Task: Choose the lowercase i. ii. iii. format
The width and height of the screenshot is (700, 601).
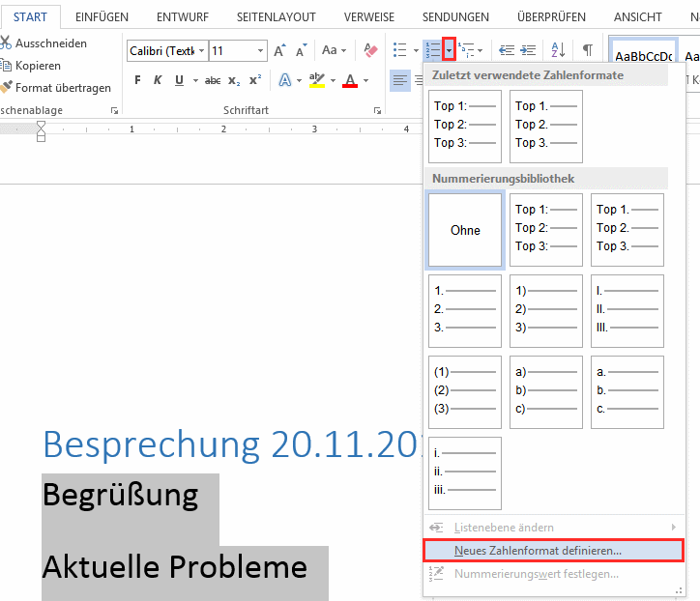Action: 465,473
